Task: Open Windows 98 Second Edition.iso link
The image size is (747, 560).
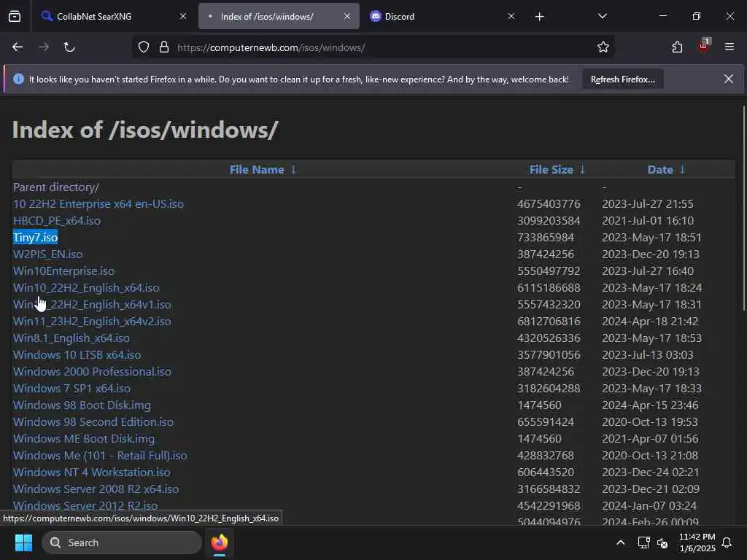Action: 93,422
